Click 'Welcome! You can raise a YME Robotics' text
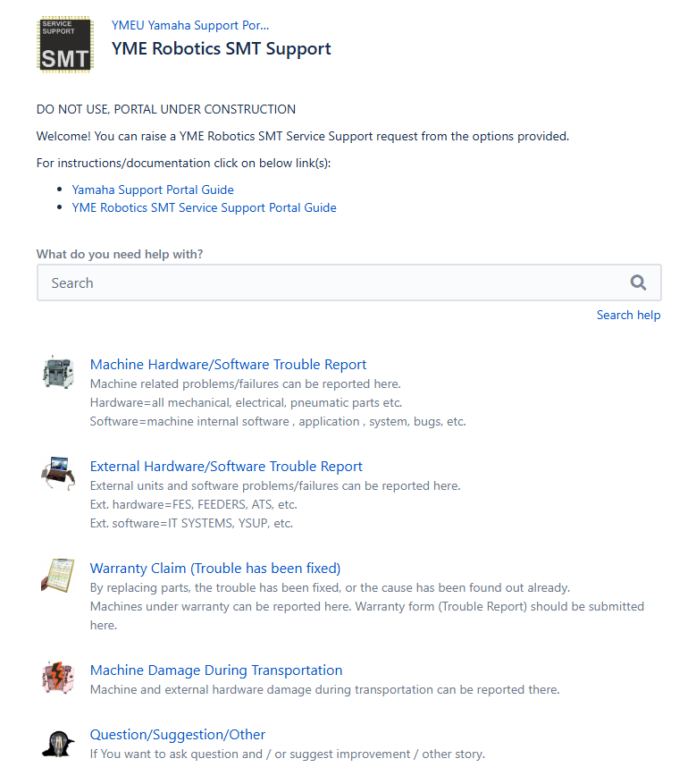The width and height of the screenshot is (696, 784). [x=303, y=137]
